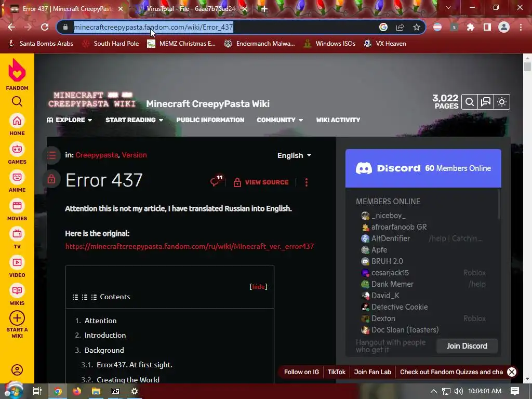Click the share this page icon
532x399 pixels.
coord(400,27)
